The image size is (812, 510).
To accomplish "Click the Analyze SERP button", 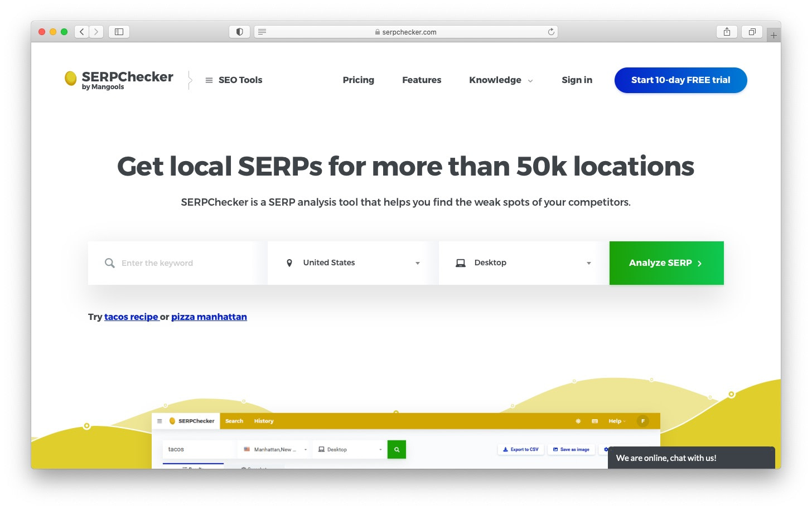I will pos(666,263).
